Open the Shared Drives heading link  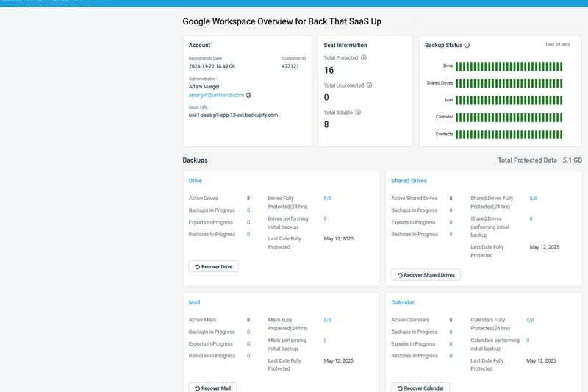[x=409, y=181]
